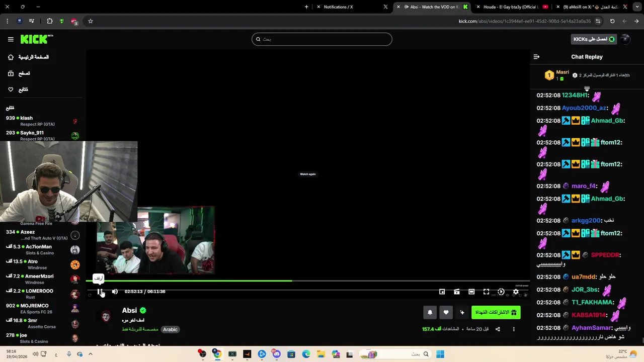Open the player settings gear
644x362 pixels.
(x=516, y=292)
